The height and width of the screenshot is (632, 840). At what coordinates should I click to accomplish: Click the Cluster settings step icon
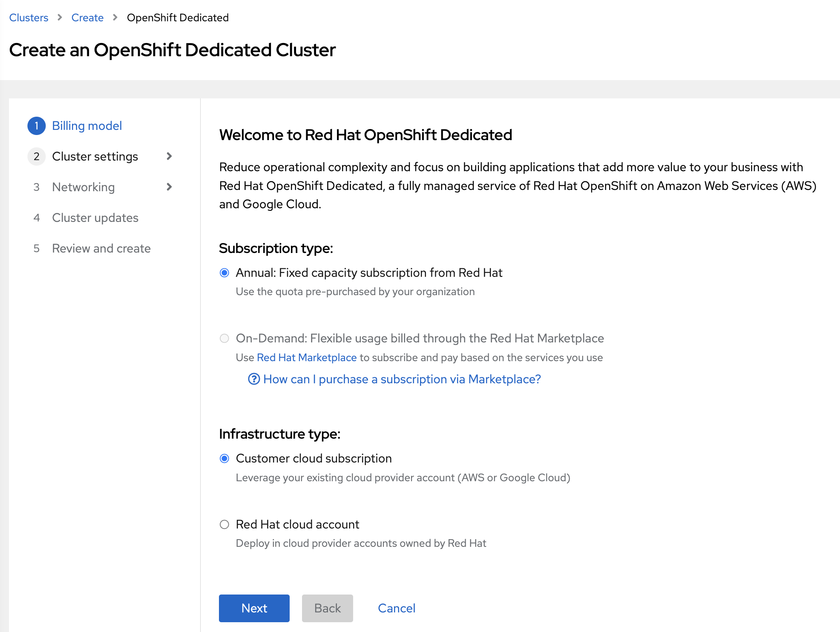pyautogui.click(x=37, y=156)
